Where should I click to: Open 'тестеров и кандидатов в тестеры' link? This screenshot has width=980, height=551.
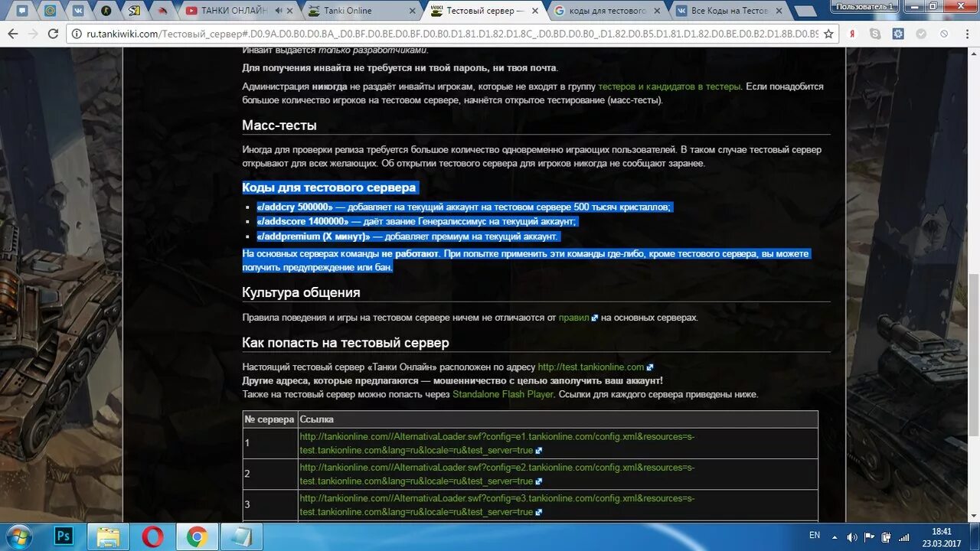coord(669,86)
